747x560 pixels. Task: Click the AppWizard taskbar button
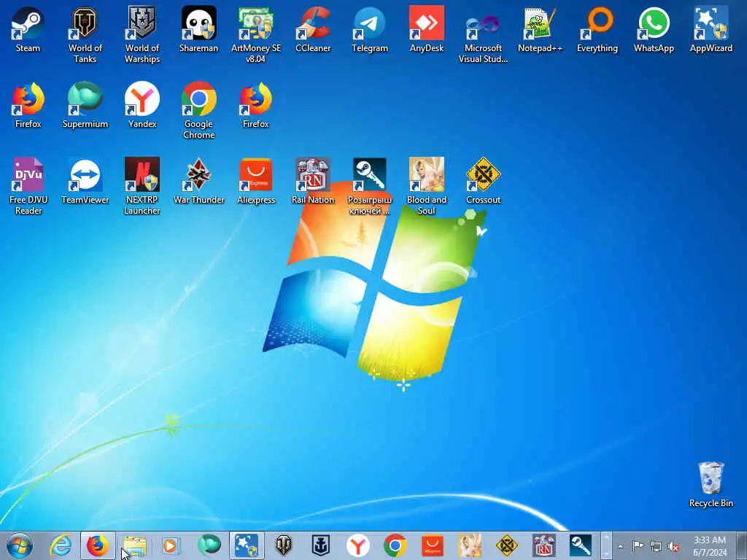click(x=247, y=545)
